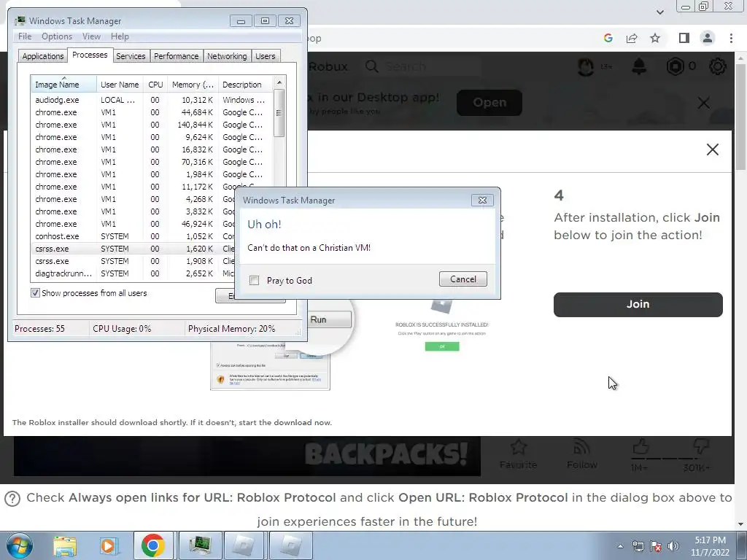The height and width of the screenshot is (560, 747).
Task: Click the help question mark icon
Action: 12,499
